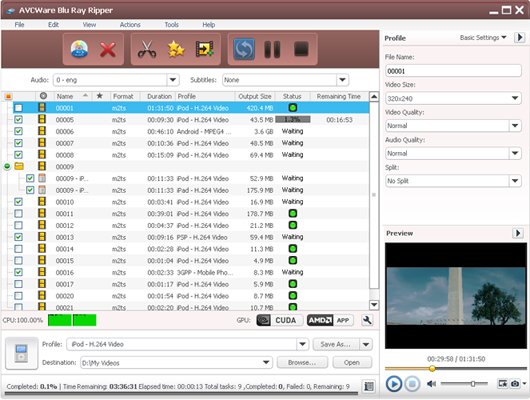Collapse the 00009 tree group
This screenshot has height=400, width=530.
(7, 166)
